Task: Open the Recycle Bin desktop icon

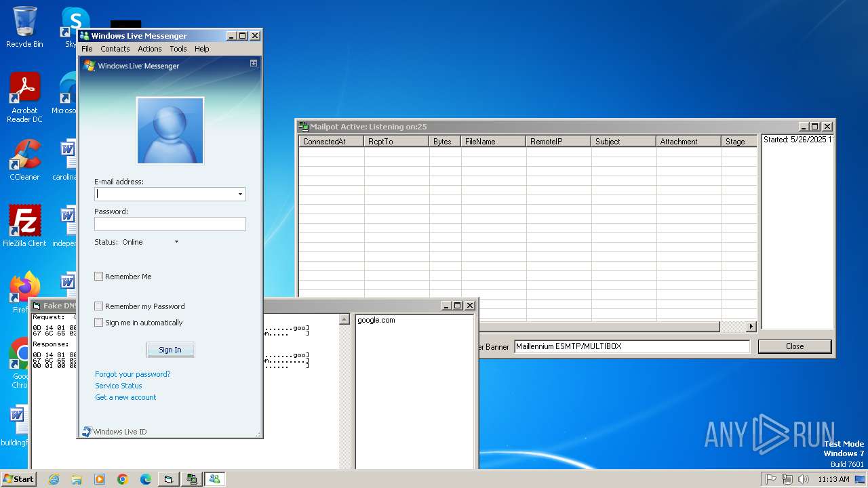Action: (24, 27)
